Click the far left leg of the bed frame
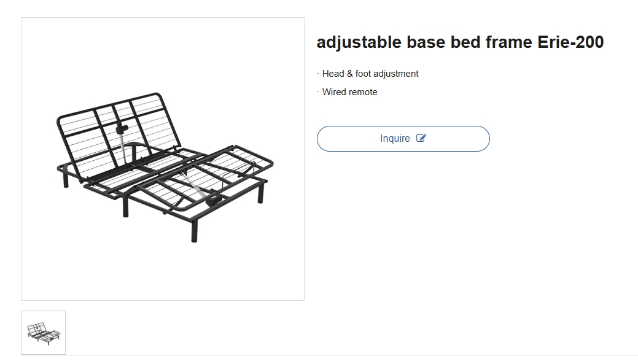This screenshot has width=638, height=364. point(66,179)
